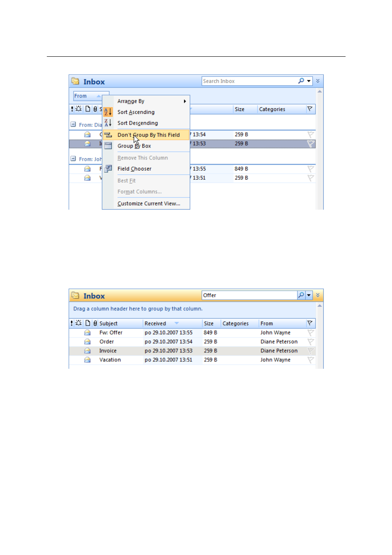392x555 pixels.
Task: Click the magnifier icon beside the Offer search
Action: tap(301, 295)
